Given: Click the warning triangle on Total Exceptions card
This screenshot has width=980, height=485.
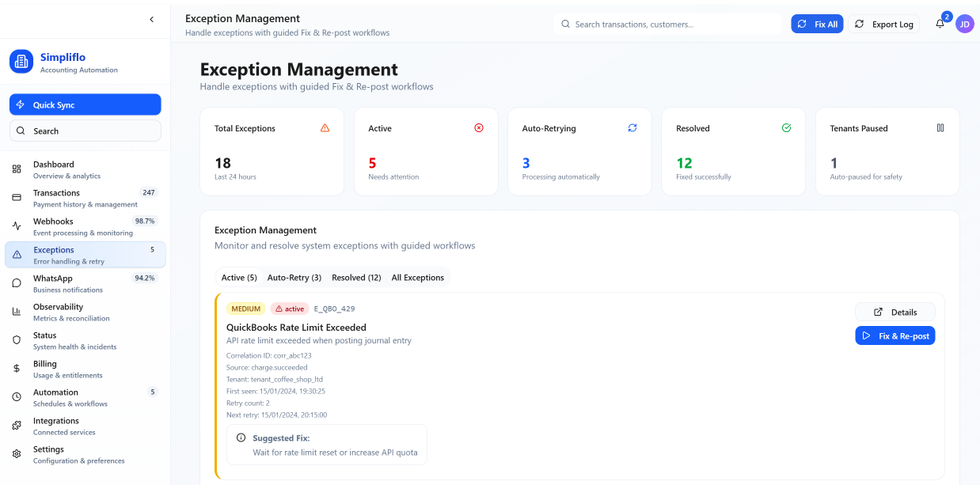Looking at the screenshot, I should 325,127.
